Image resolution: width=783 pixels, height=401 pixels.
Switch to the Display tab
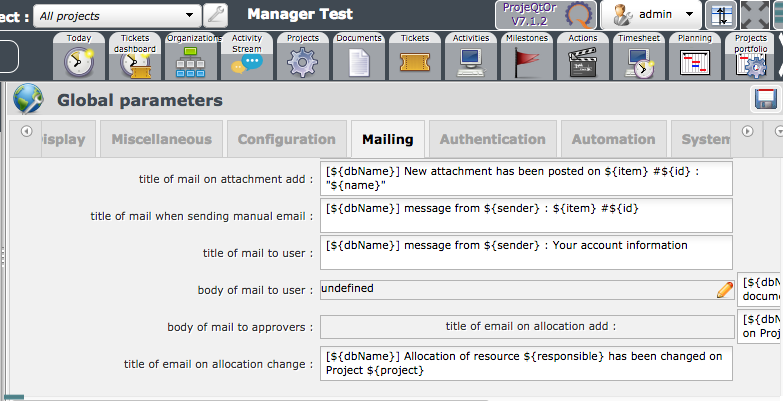(x=68, y=139)
